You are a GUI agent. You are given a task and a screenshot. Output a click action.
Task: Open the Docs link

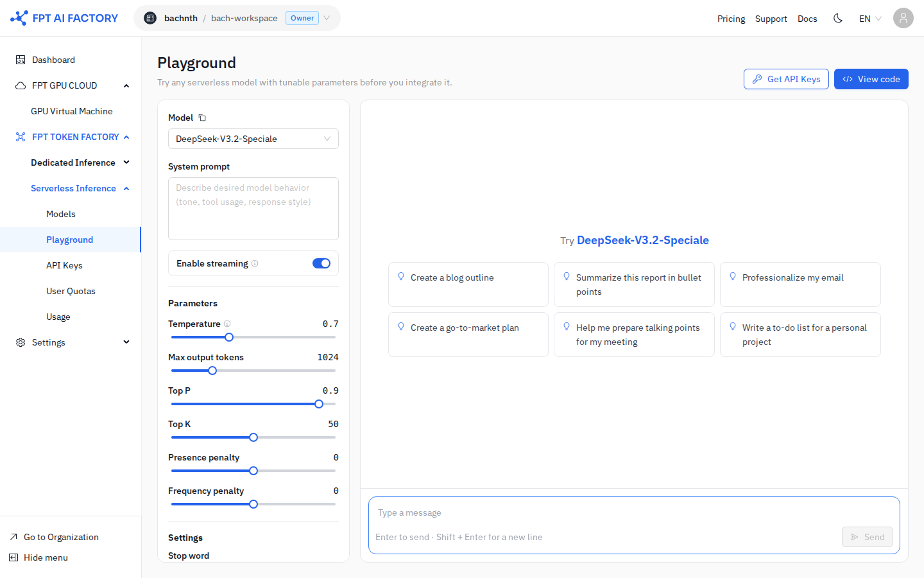(x=807, y=19)
